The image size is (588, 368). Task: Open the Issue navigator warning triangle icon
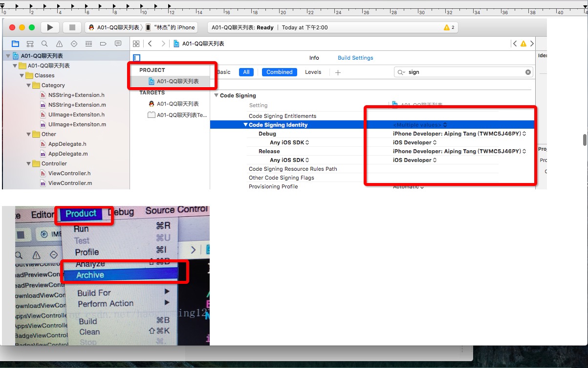click(59, 44)
